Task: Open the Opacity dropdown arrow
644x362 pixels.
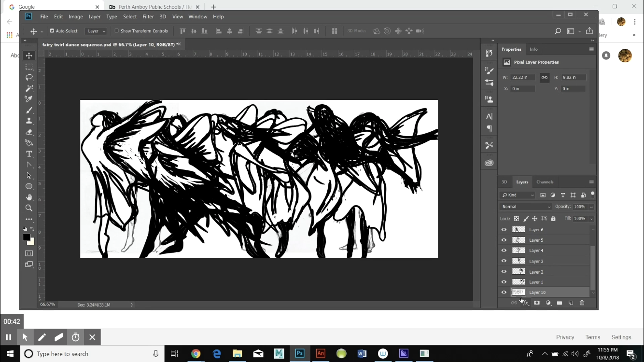Action: coord(592,206)
